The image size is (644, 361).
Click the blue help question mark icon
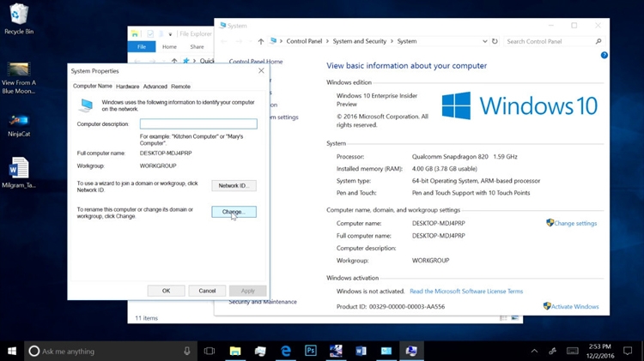(x=605, y=55)
